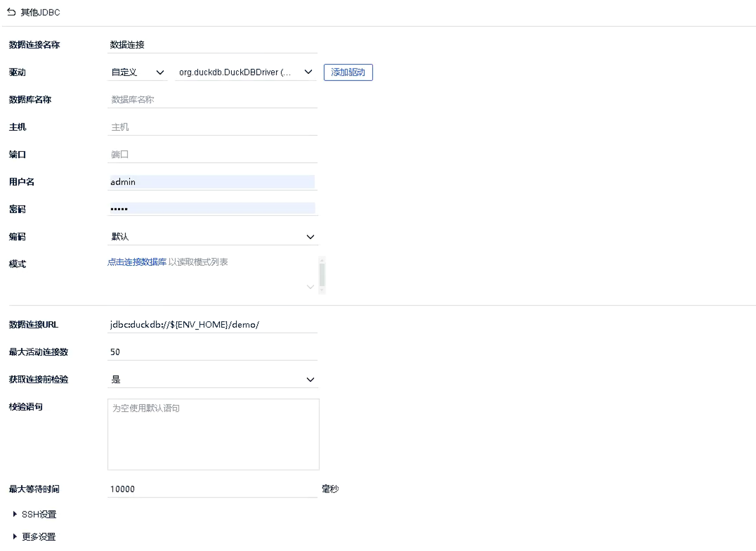Open the 编码 dropdown showing 默认
Viewport: 756px width, 551px height.
click(x=213, y=237)
